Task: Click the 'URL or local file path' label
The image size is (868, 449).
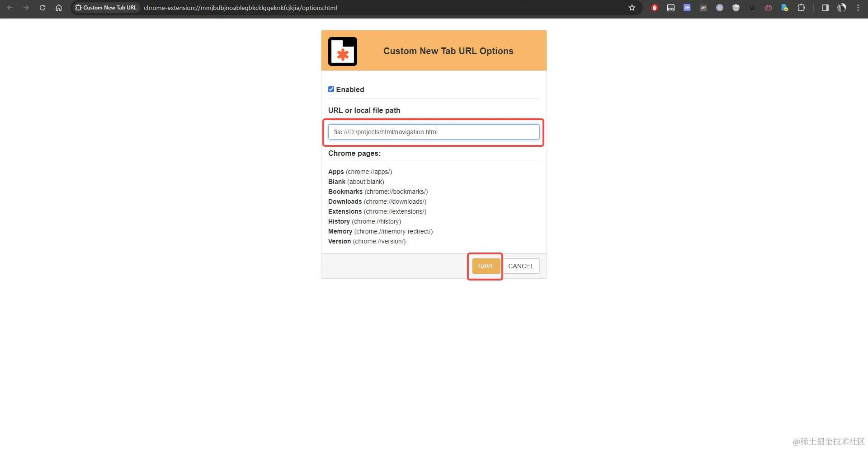Action: 364,110
